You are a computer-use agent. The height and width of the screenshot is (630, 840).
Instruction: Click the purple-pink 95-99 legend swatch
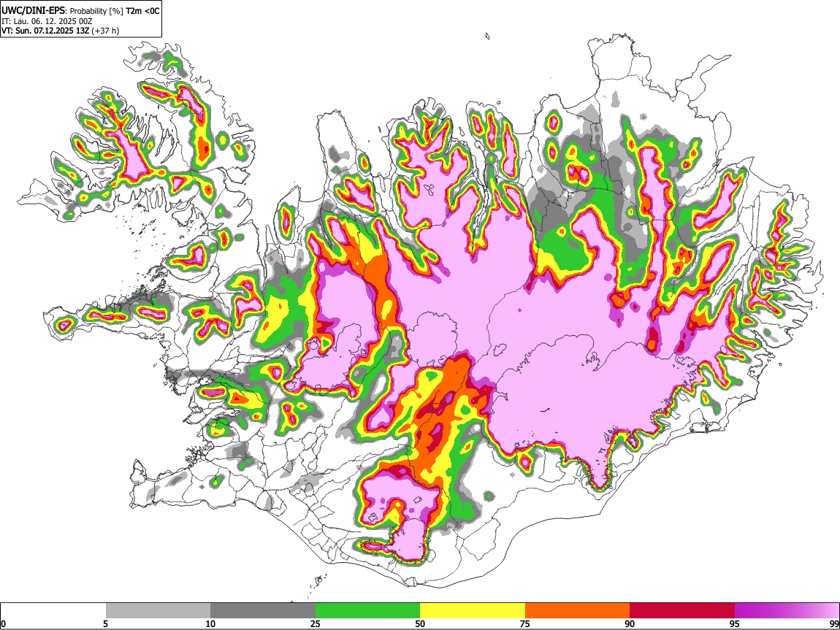pos(787,611)
